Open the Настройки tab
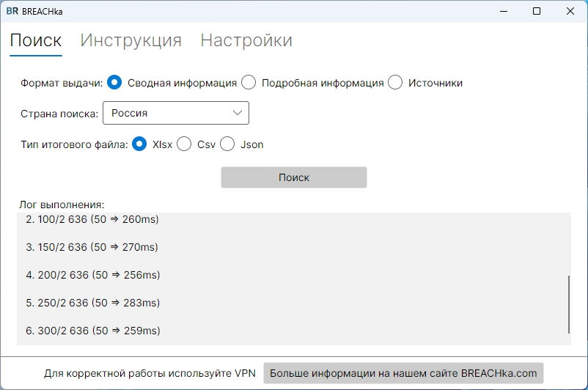 click(246, 40)
